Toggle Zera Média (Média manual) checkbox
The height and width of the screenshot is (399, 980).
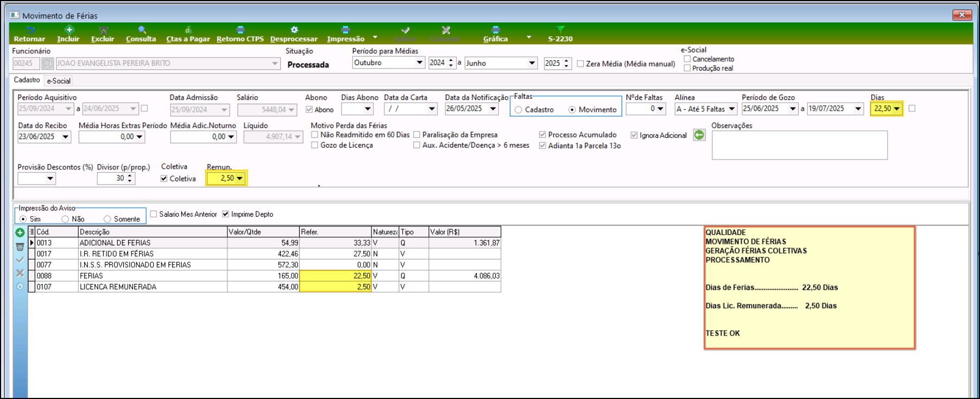click(580, 64)
